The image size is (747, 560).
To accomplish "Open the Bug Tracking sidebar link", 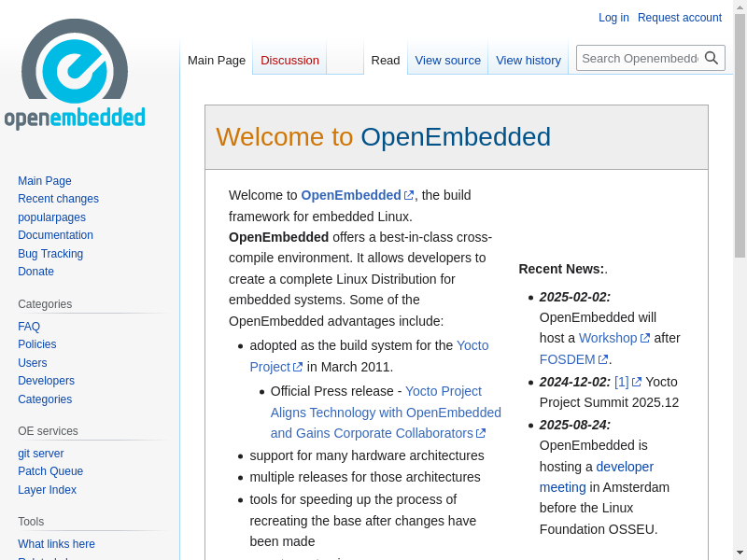I will (x=50, y=254).
